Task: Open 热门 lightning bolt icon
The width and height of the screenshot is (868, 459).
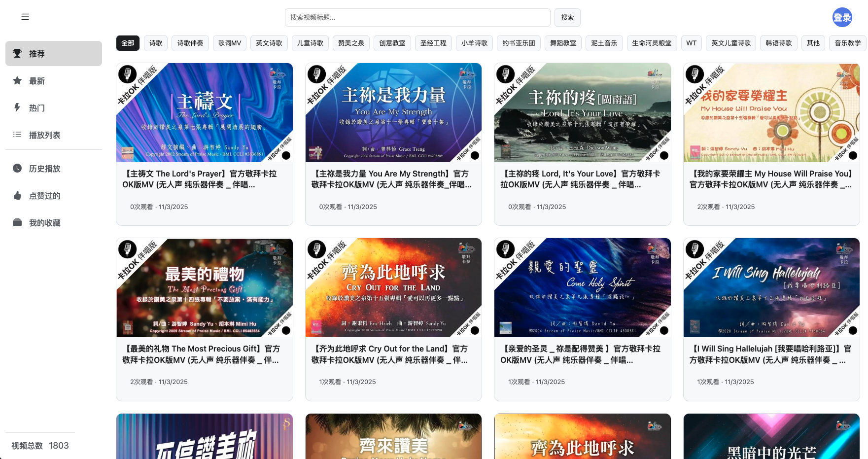Action: tap(17, 107)
